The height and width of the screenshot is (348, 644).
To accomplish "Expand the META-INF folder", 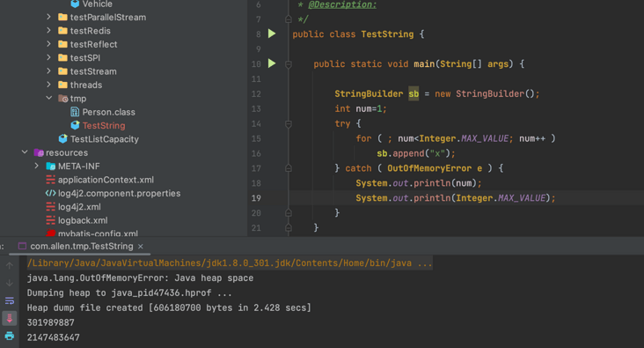I will click(37, 166).
